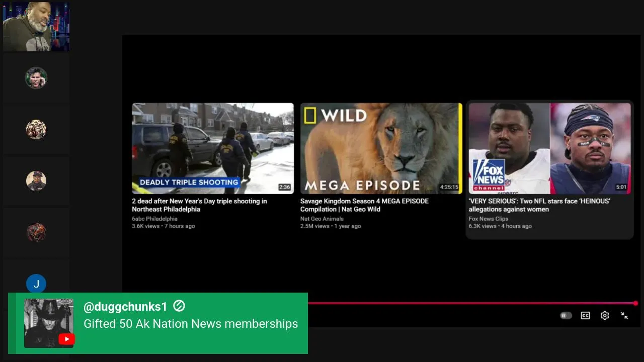Visit the 6abc Philadelphia channel
The width and height of the screenshot is (644, 362).
point(154,219)
